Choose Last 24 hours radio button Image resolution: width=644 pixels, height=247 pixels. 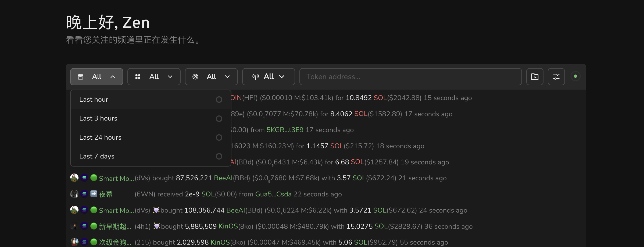point(219,137)
